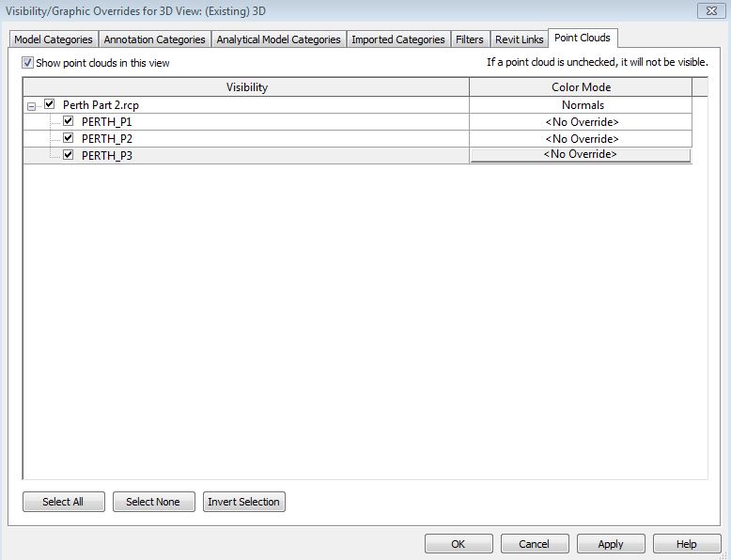The height and width of the screenshot is (560, 731).
Task: Click the Visibility column header
Action: pos(246,87)
